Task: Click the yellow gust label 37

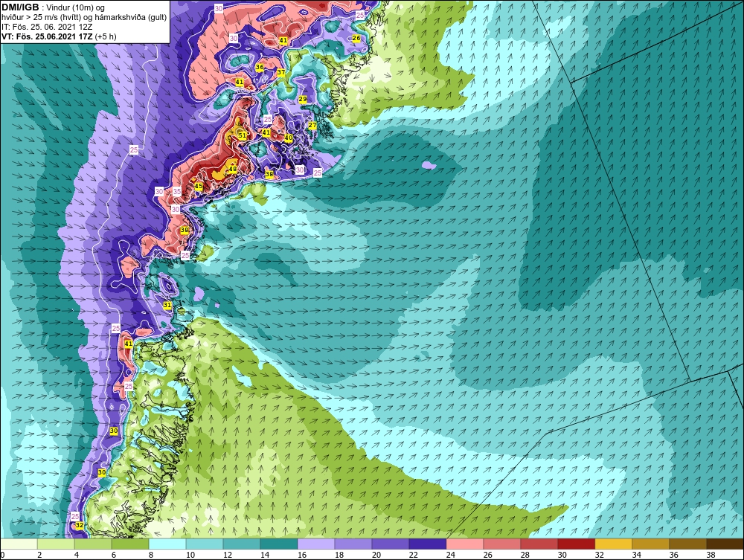Action: pyautogui.click(x=281, y=73)
